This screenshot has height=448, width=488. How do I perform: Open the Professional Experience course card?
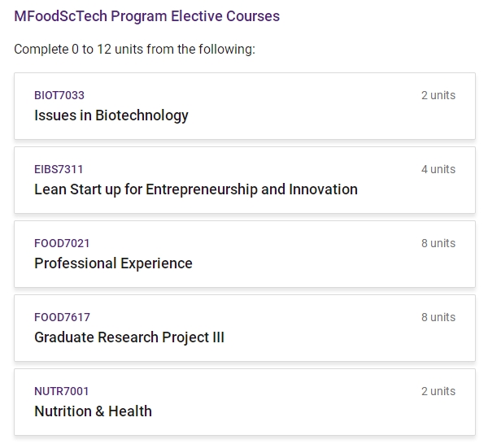coord(245,254)
